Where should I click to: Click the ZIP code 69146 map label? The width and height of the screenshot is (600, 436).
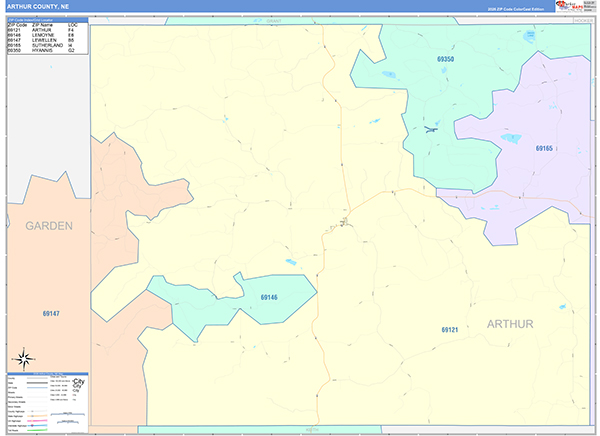click(269, 297)
